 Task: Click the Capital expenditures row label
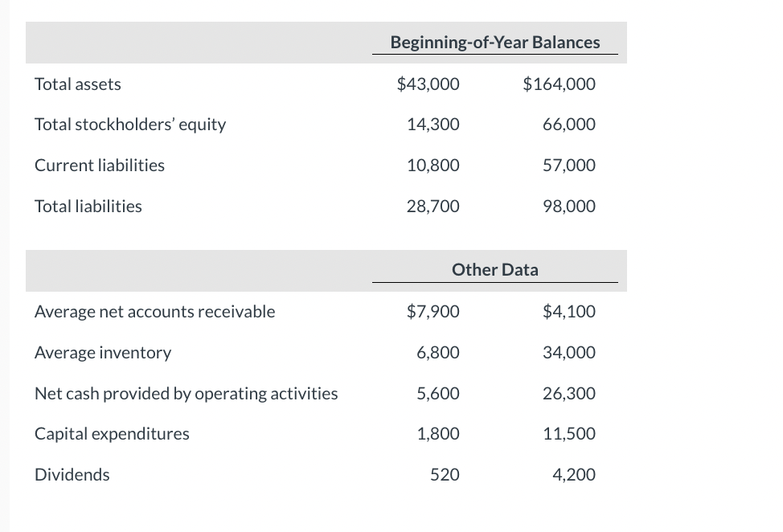[x=112, y=434]
